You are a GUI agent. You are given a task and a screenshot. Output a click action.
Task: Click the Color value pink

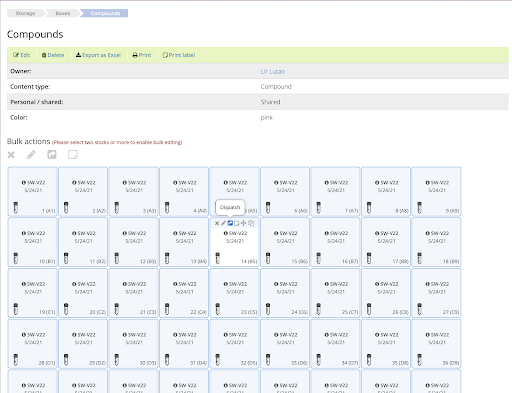point(267,118)
